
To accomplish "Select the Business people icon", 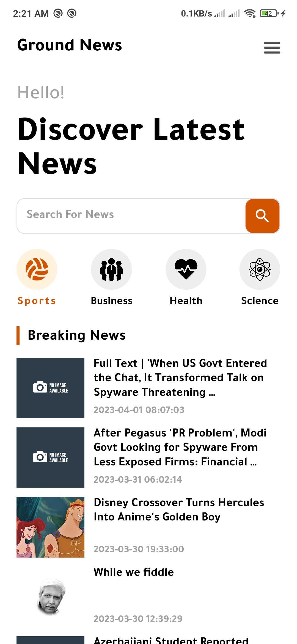I will [x=111, y=269].
